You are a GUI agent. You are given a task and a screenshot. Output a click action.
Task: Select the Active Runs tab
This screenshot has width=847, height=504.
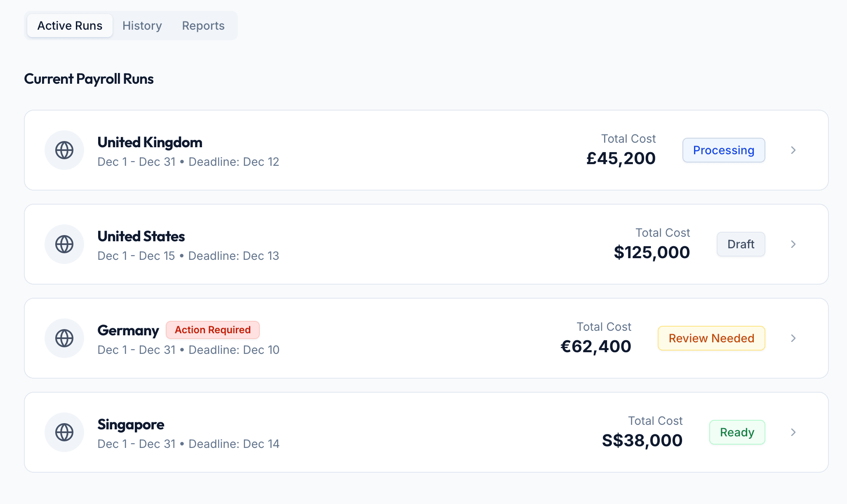coord(69,25)
